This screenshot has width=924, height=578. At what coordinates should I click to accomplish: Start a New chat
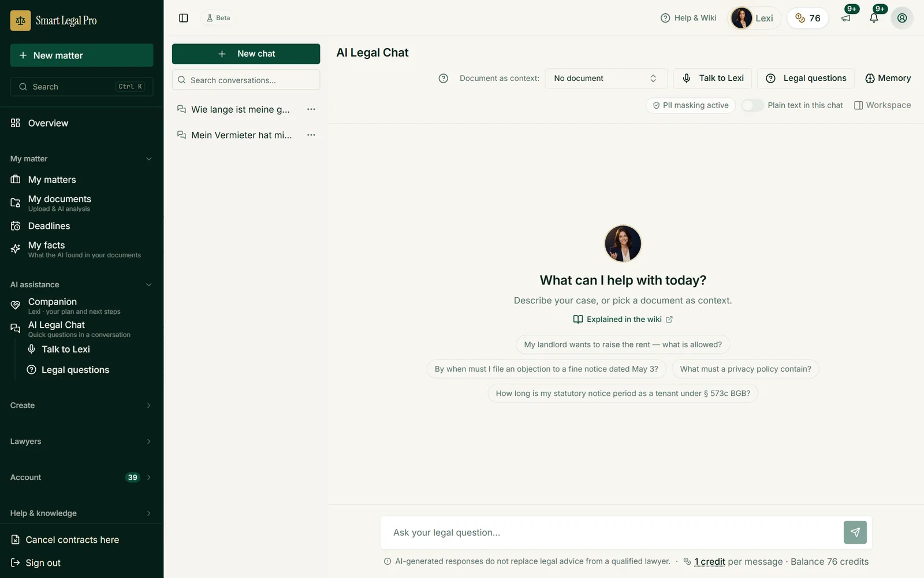pyautogui.click(x=246, y=54)
